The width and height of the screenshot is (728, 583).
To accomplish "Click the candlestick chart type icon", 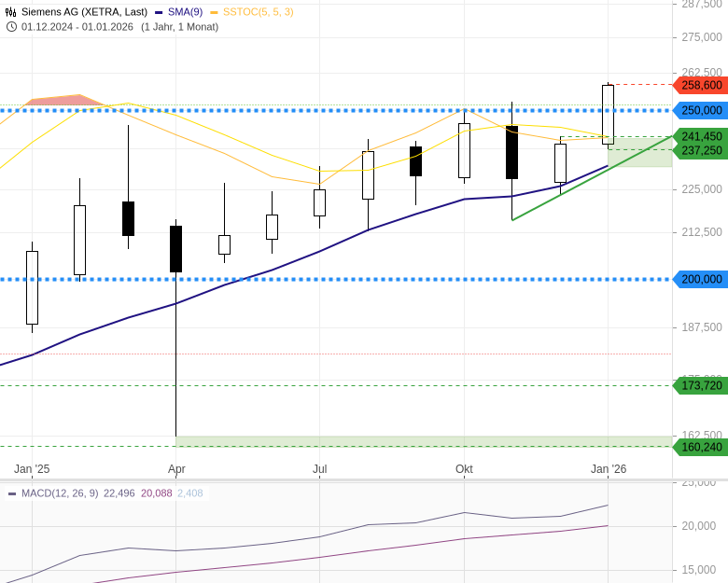I will click(x=11, y=12).
